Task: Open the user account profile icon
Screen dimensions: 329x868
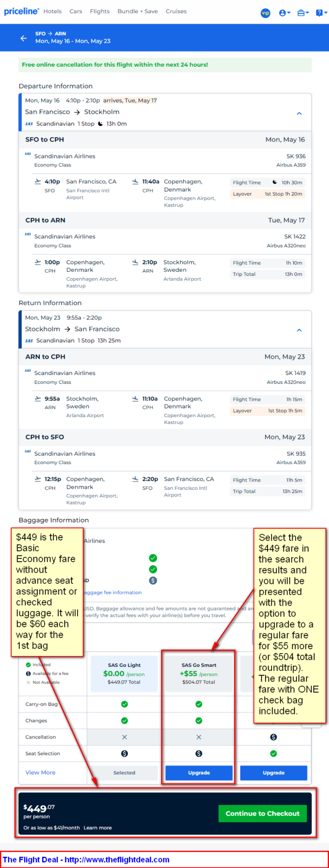Action: [x=284, y=13]
